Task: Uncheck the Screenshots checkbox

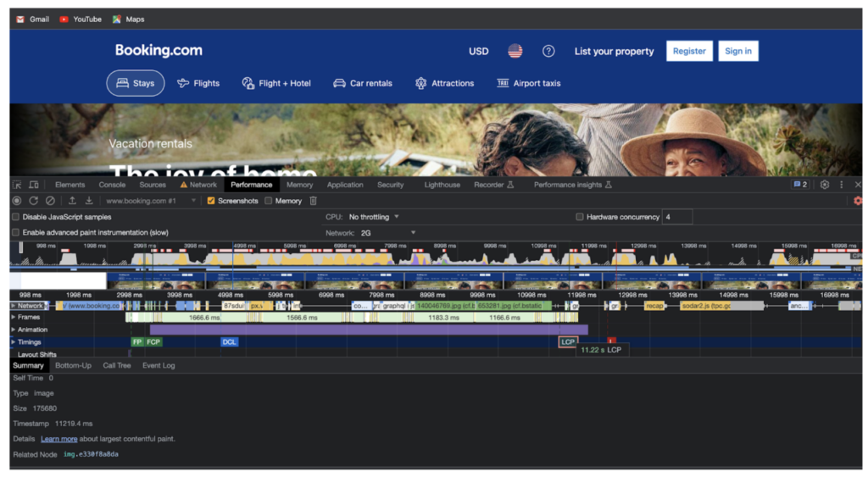Action: coord(211,201)
